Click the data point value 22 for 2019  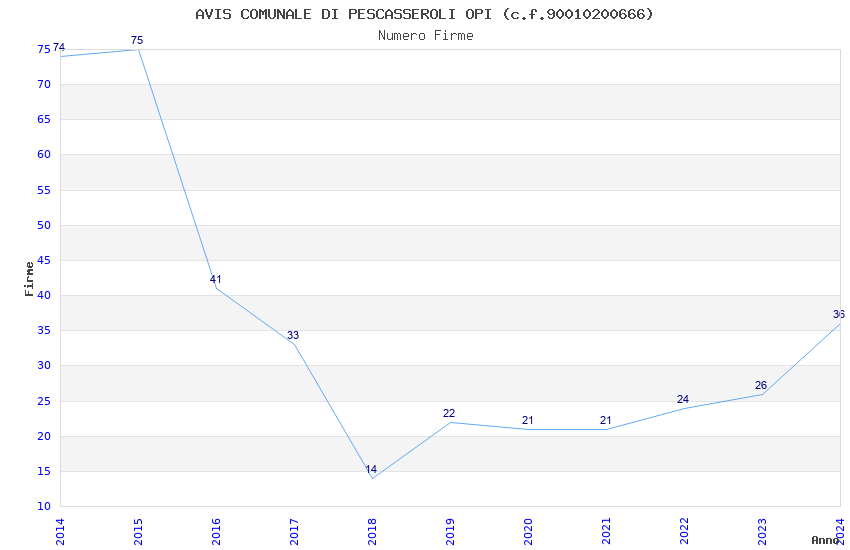(449, 413)
